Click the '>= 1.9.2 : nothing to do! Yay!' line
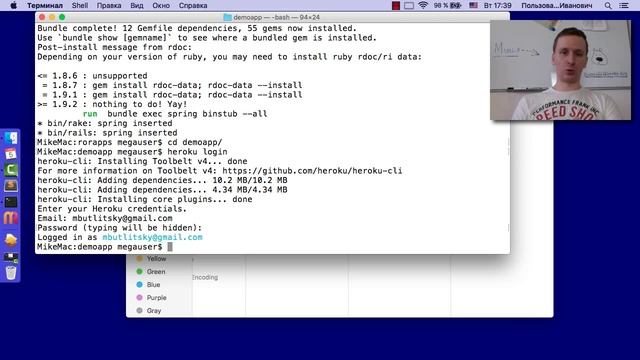 pyautogui.click(x=112, y=104)
